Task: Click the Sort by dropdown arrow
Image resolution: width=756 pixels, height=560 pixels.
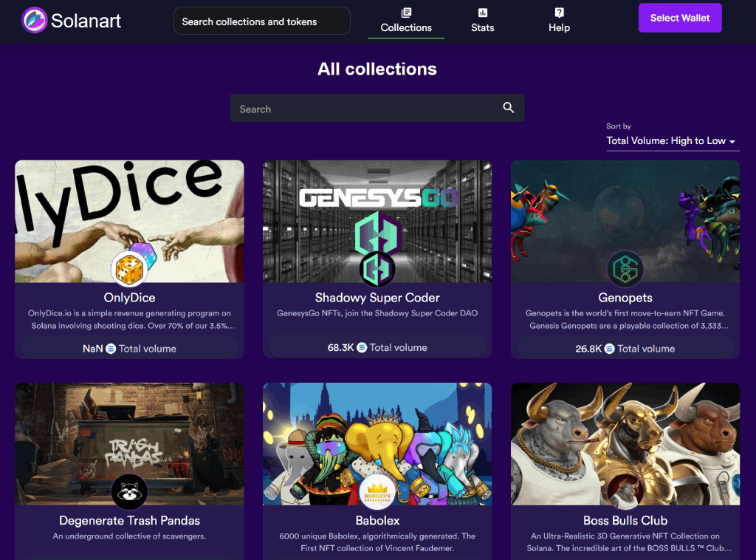Action: tap(732, 142)
